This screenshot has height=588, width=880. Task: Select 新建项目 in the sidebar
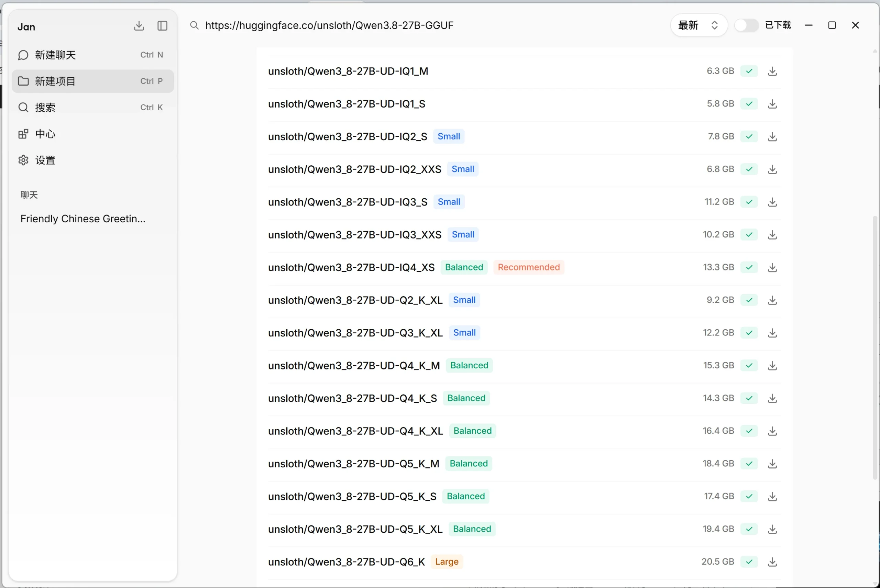(93, 81)
